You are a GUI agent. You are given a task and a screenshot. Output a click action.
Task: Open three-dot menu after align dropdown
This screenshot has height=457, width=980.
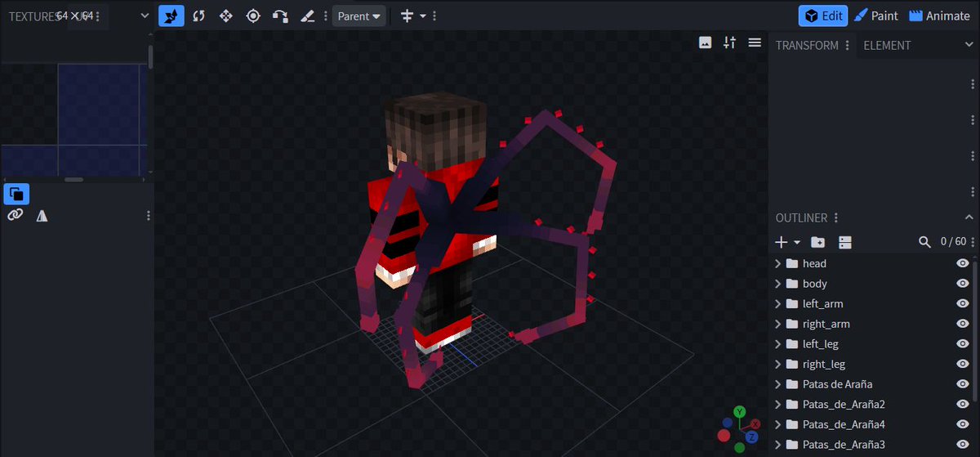pos(434,16)
